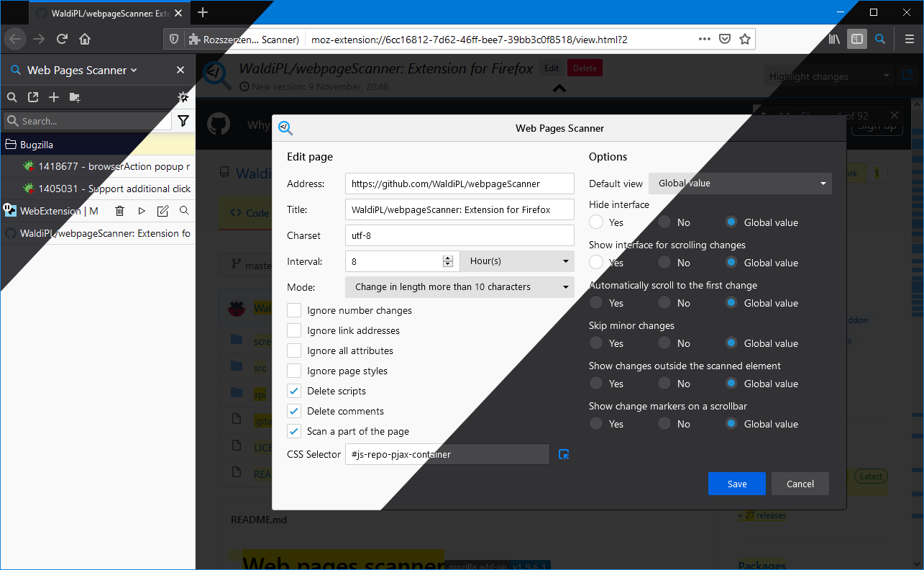Collapse the page header with up chevron

(x=559, y=88)
